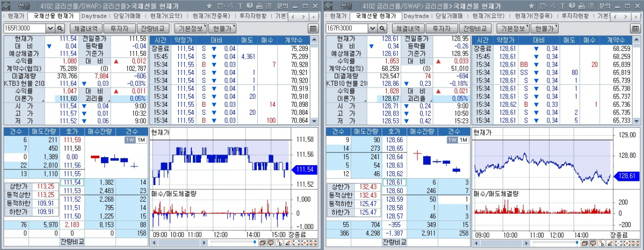Open 현재가(요약) tab in right window

[488, 16]
